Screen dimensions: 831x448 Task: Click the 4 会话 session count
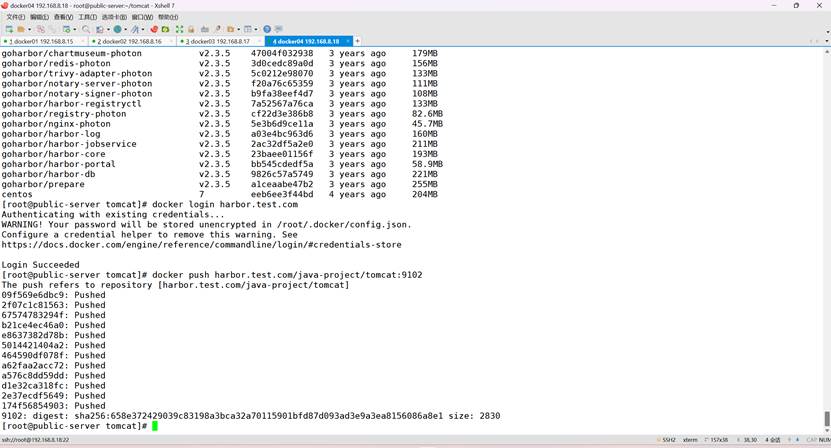(x=773, y=440)
